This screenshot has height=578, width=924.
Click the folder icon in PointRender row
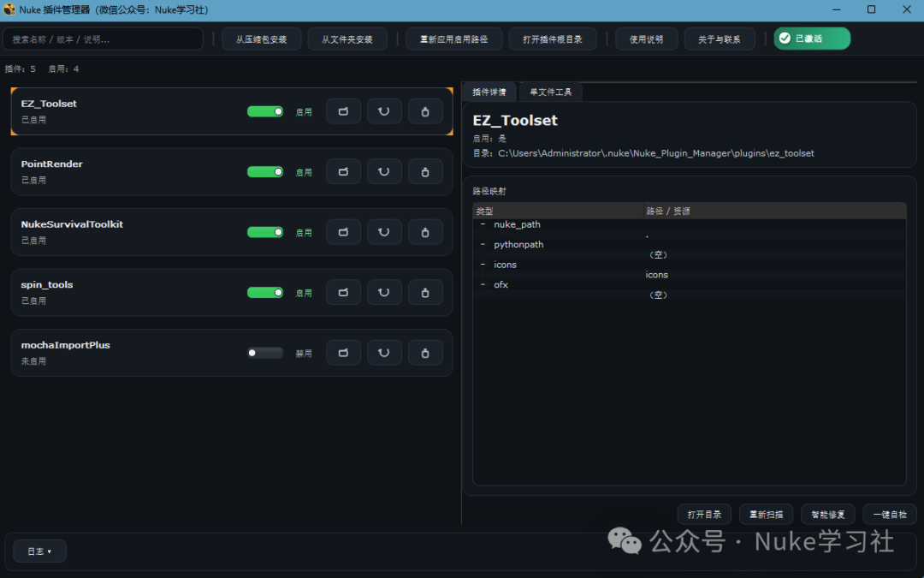[344, 171]
